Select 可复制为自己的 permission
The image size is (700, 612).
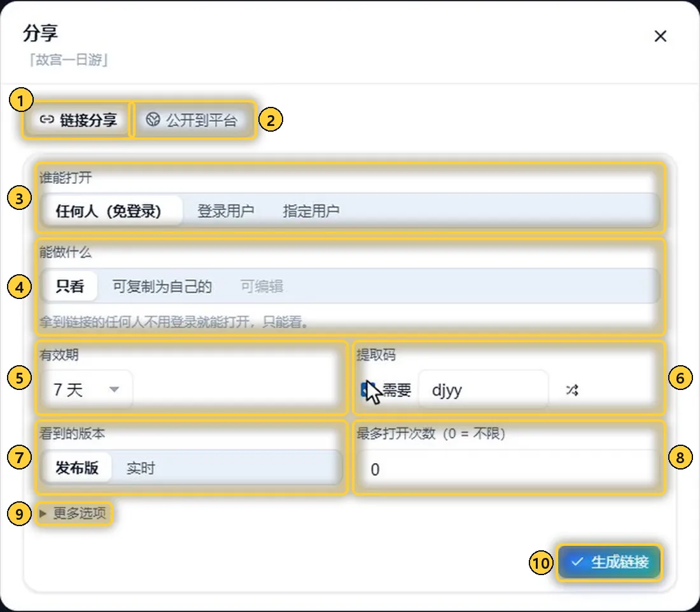pos(162,286)
